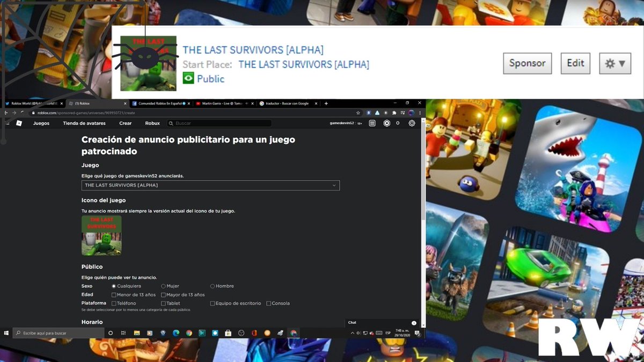The image size is (644, 362).
Task: Click the game icon thumbnail in form
Action: click(101, 235)
